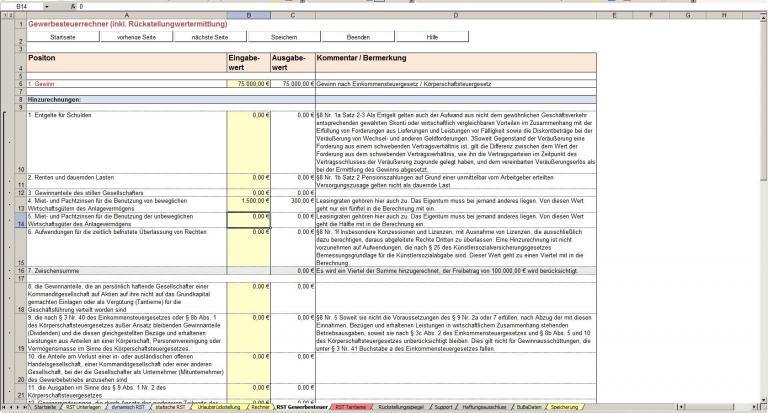768x413 pixels.
Task: Switch to the BuBaDaten sheet tab
Action: click(x=529, y=407)
